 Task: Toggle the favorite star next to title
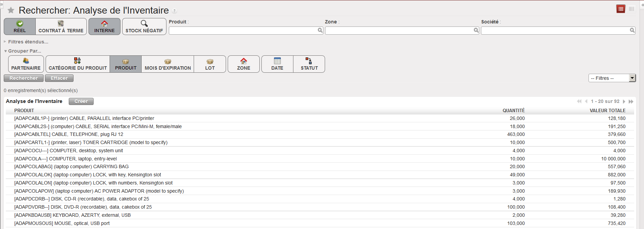(11, 10)
